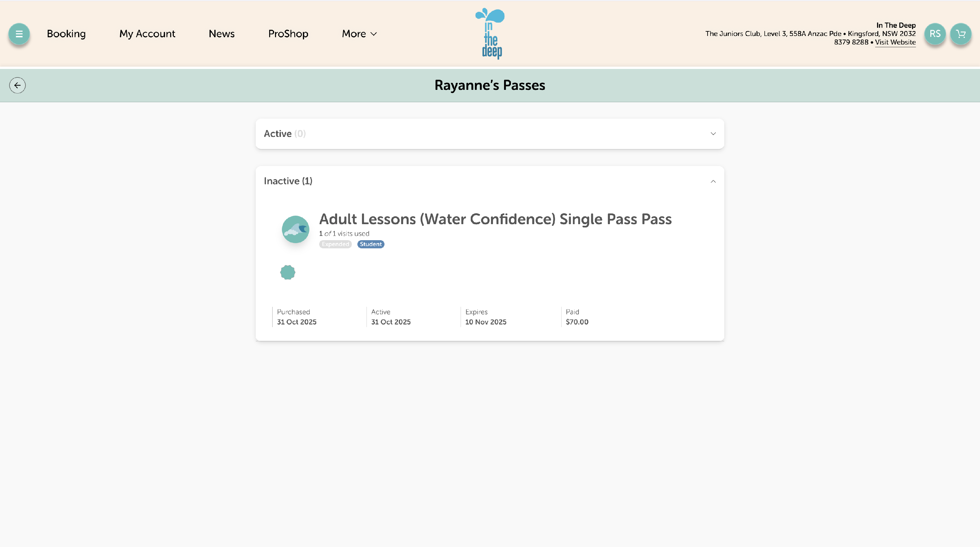Click the Student tag badge
The height and width of the screenshot is (547, 980).
pyautogui.click(x=370, y=244)
